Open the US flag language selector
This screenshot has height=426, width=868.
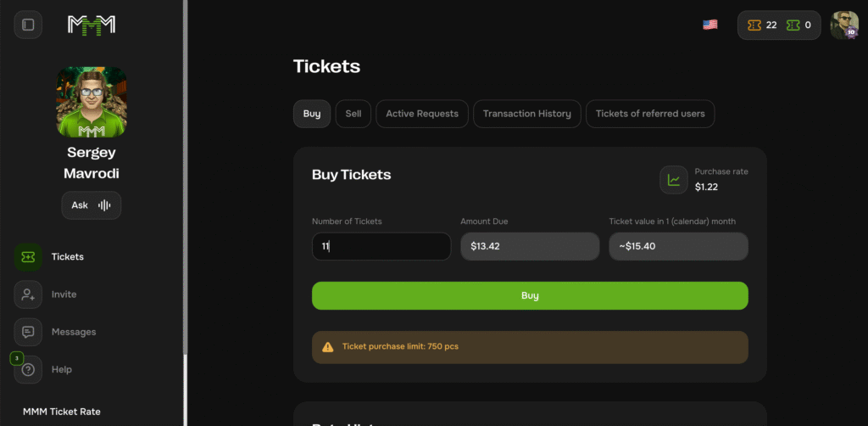tap(710, 25)
